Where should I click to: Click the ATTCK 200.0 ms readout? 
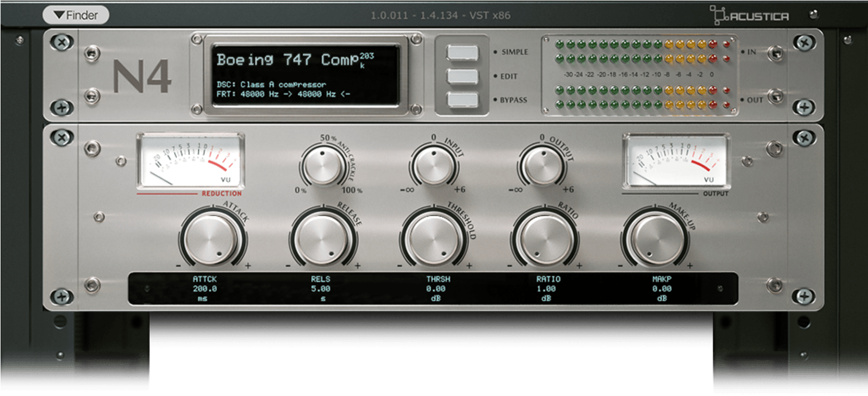(205, 289)
